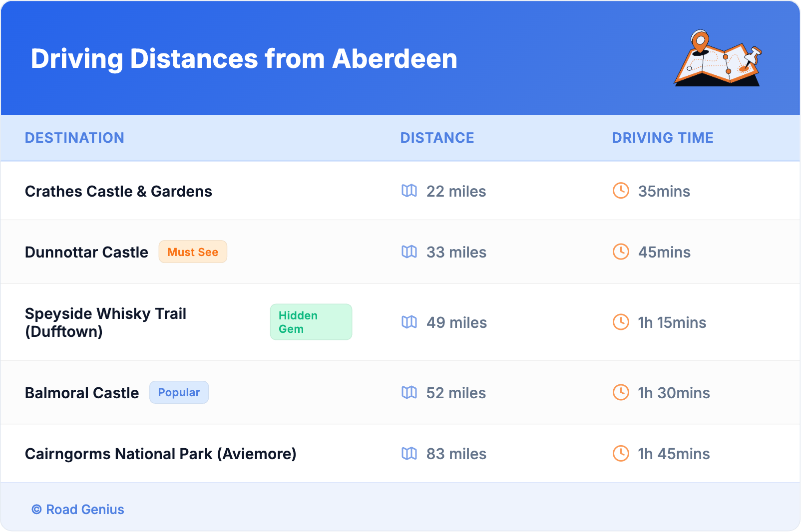Click the clock icon beside 1h 45mins
Screen dimensions: 801x532
tap(621, 453)
